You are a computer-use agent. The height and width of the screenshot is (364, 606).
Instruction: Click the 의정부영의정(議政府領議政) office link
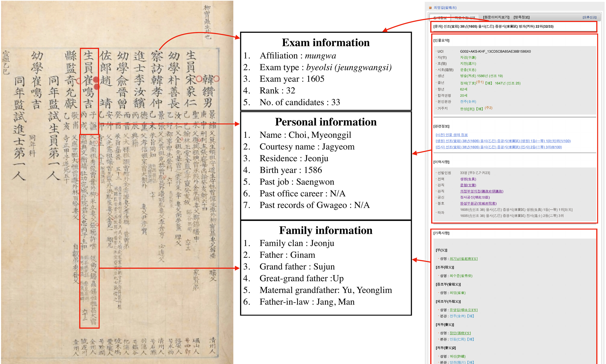tap(481, 191)
